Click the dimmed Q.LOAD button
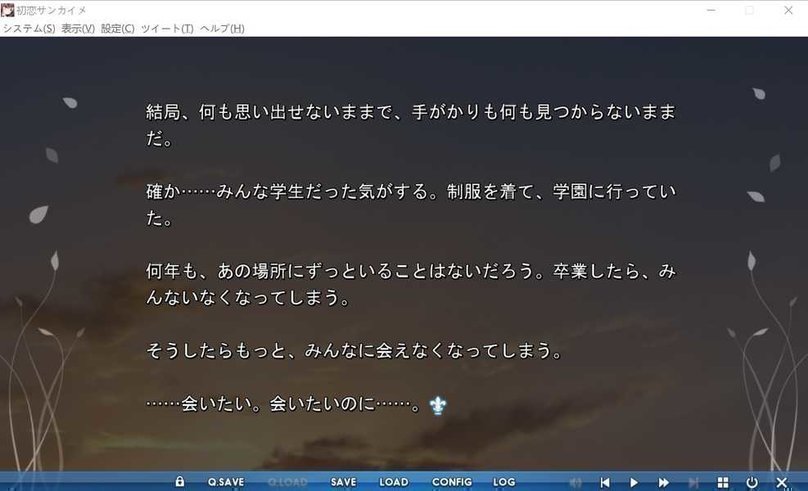 pos(288,482)
